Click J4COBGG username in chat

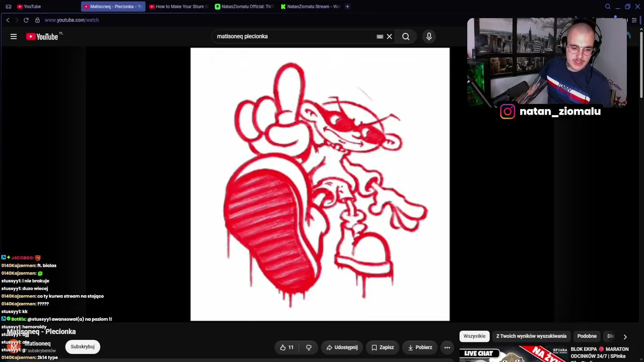point(22,258)
